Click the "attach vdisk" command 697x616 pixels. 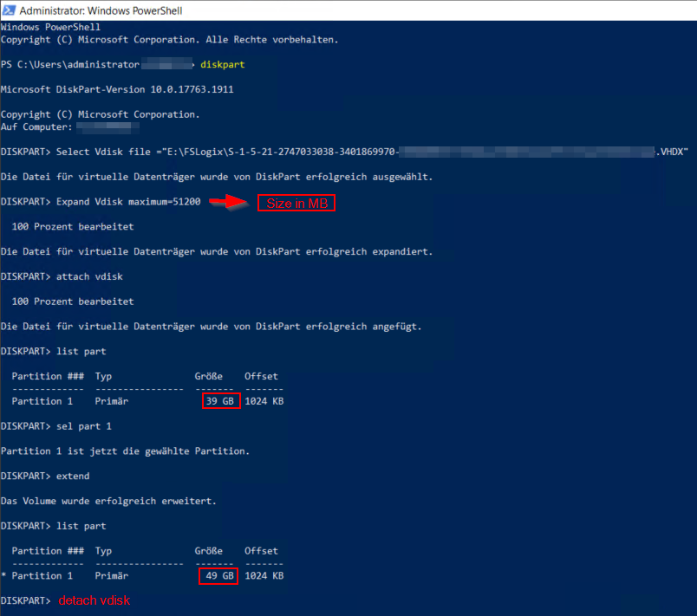[89, 276]
